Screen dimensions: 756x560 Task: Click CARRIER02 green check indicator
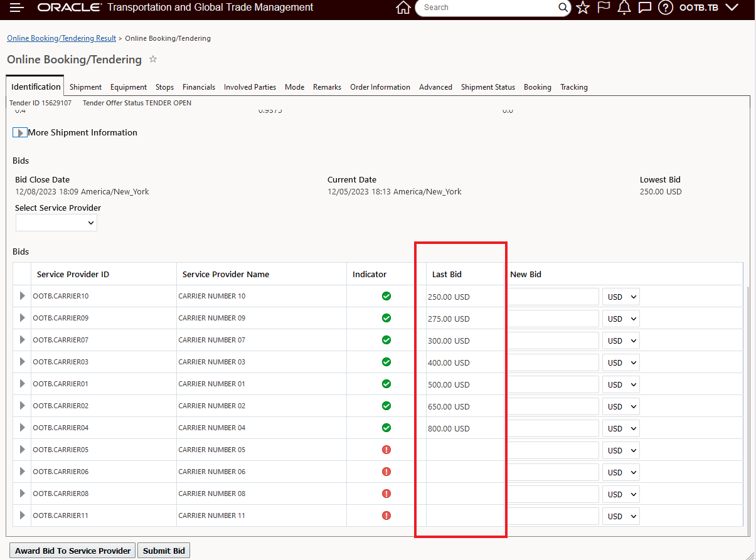(386, 406)
